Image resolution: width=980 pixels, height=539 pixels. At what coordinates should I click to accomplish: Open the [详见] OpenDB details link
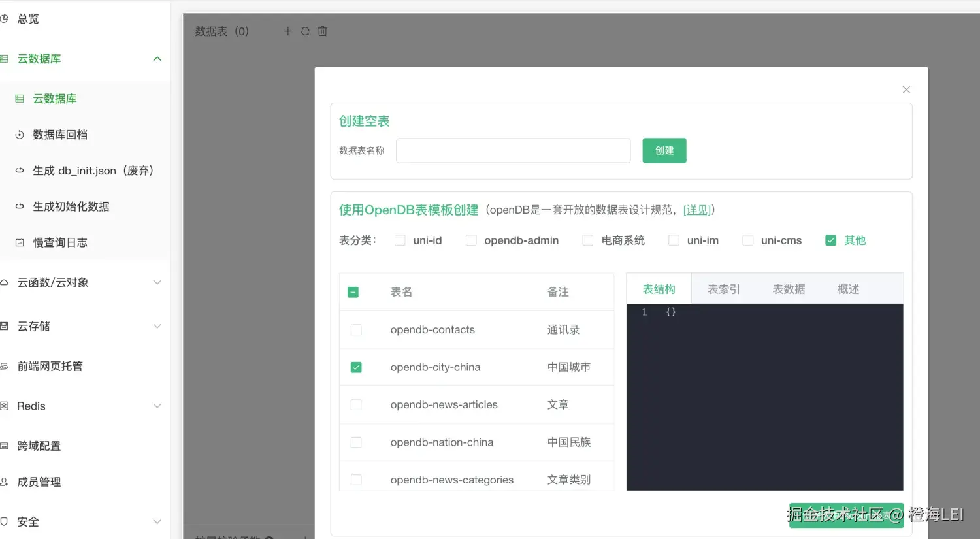tap(696, 210)
